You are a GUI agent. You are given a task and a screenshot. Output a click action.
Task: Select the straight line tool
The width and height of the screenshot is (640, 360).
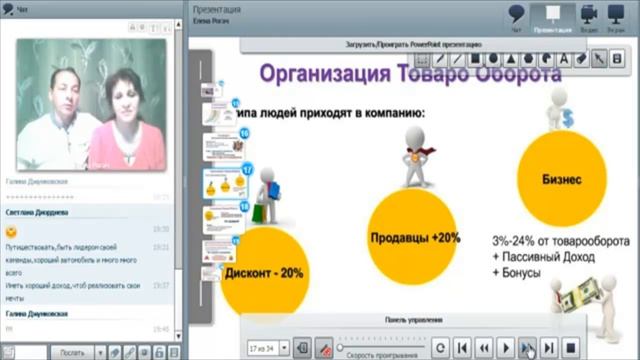tap(458, 60)
